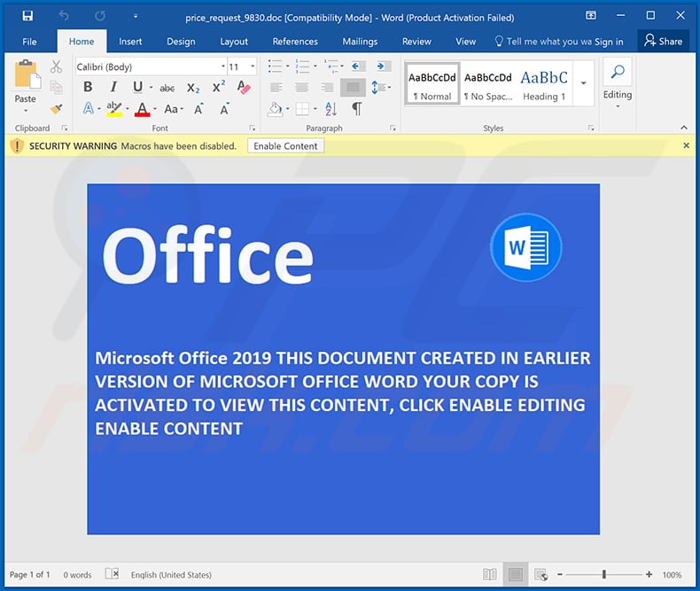
Task: Select the No Spacing style
Action: click(487, 84)
